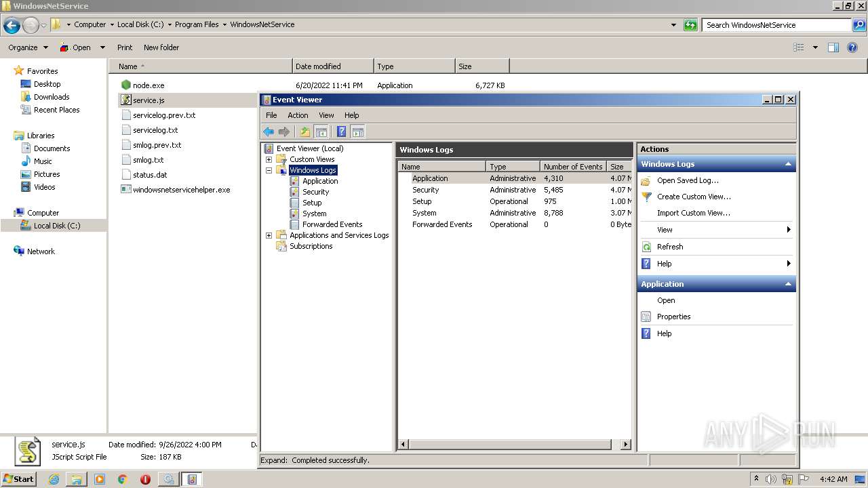Open Recent Places in Explorer sidebar
This screenshot has width=868, height=488.
[x=56, y=110]
